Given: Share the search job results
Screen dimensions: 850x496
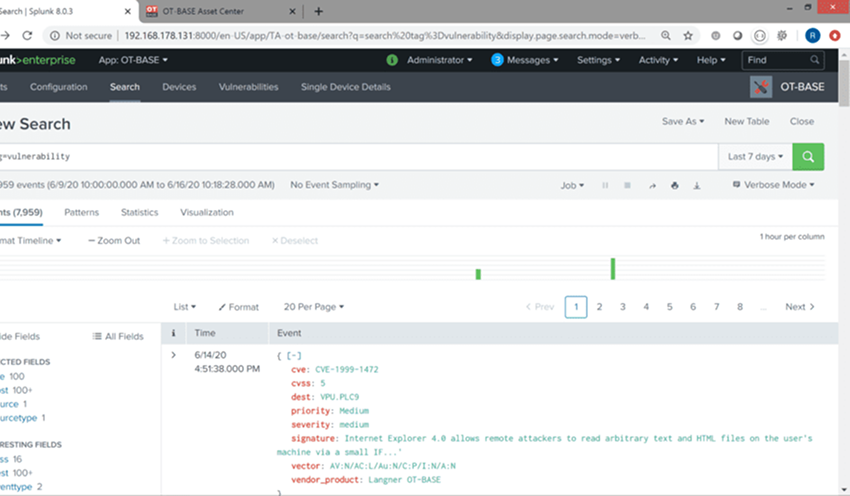Looking at the screenshot, I should 652,185.
